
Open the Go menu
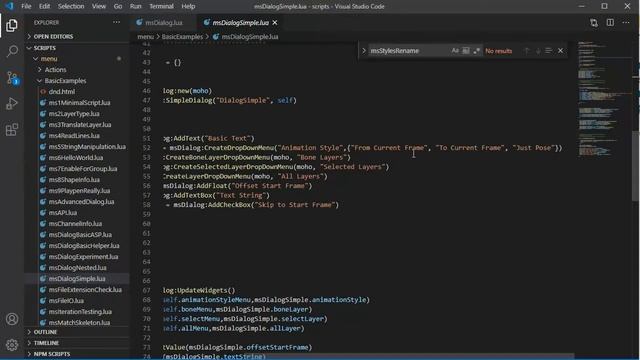[x=118, y=6]
